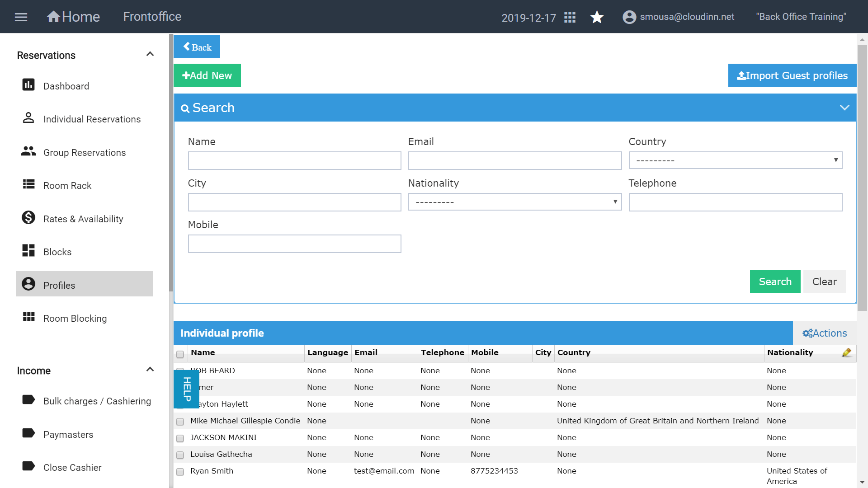
Task: Click the green Search button
Action: pos(775,282)
